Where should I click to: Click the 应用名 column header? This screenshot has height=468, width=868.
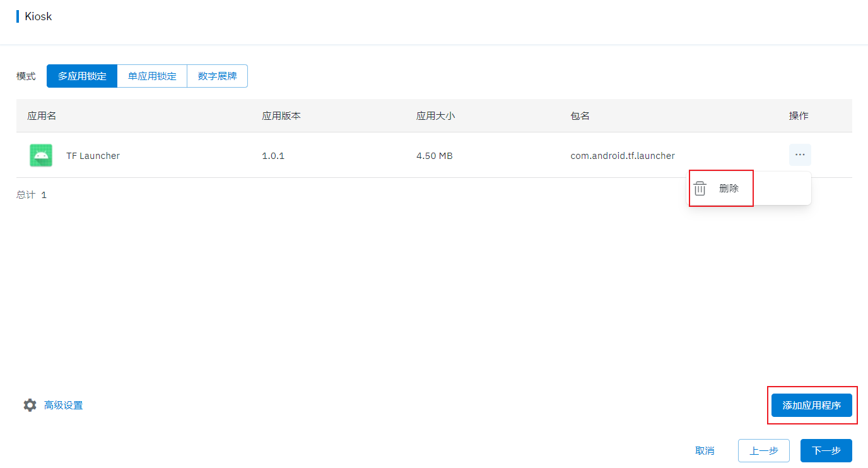(42, 116)
